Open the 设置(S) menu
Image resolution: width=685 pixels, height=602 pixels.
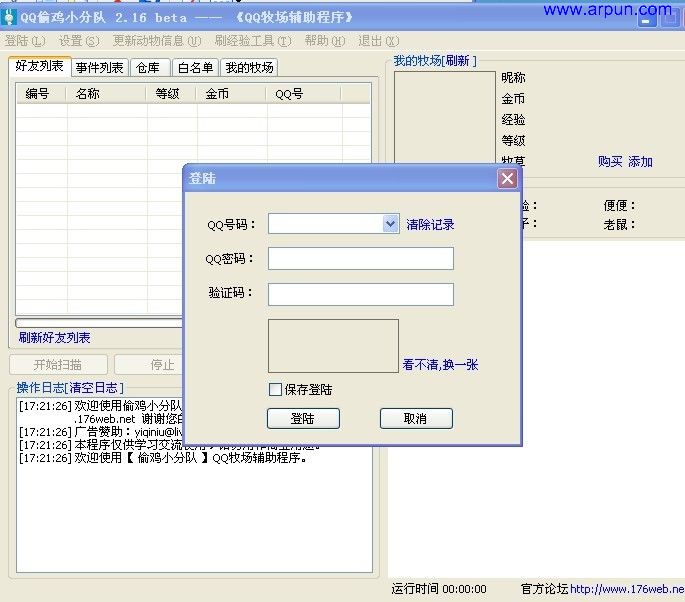79,41
